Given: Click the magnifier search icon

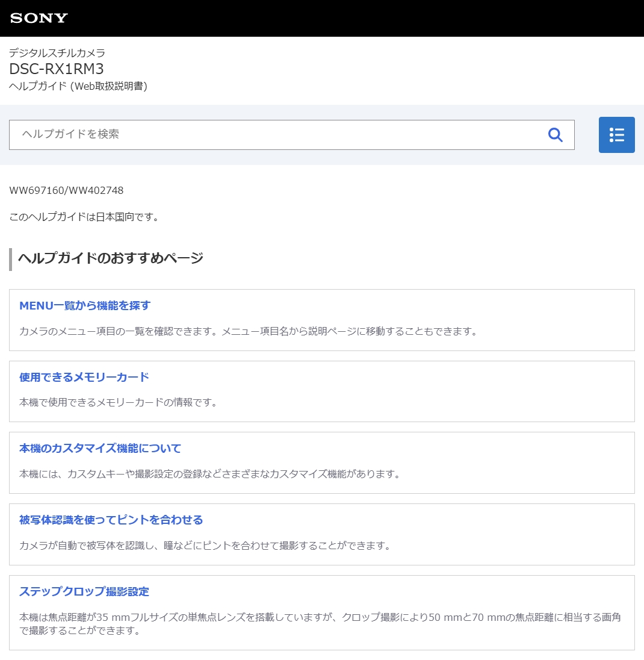Looking at the screenshot, I should [x=556, y=135].
